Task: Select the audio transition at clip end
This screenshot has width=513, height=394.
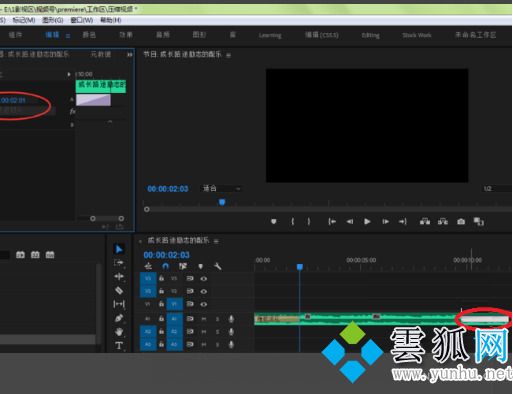Action: pos(485,319)
